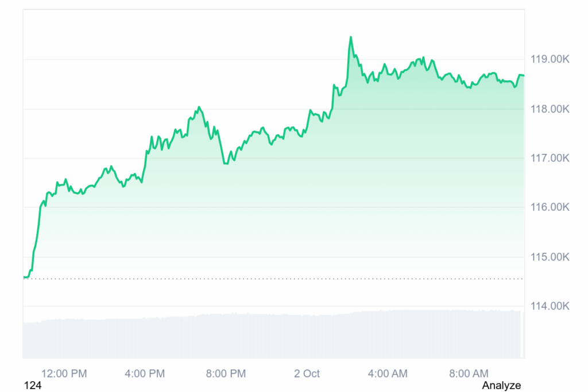Select the 4:00 PM time axis label
Viewport: 588px width, 392px height.
coord(145,374)
